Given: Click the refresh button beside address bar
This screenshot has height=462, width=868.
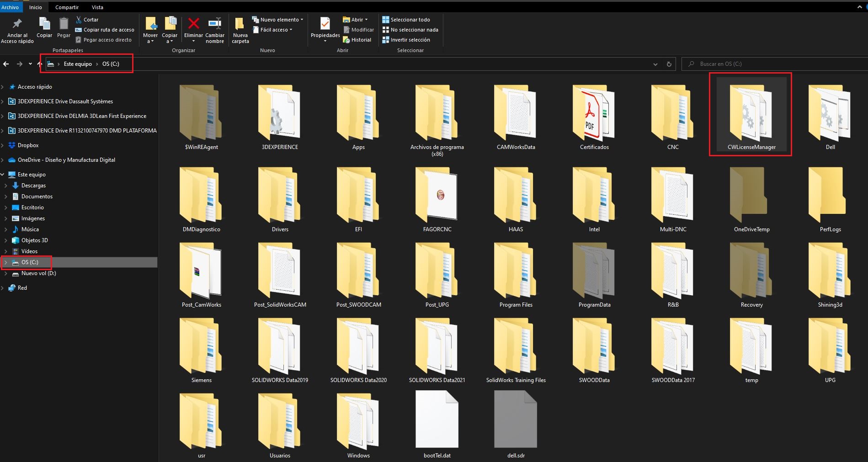Looking at the screenshot, I should 669,64.
